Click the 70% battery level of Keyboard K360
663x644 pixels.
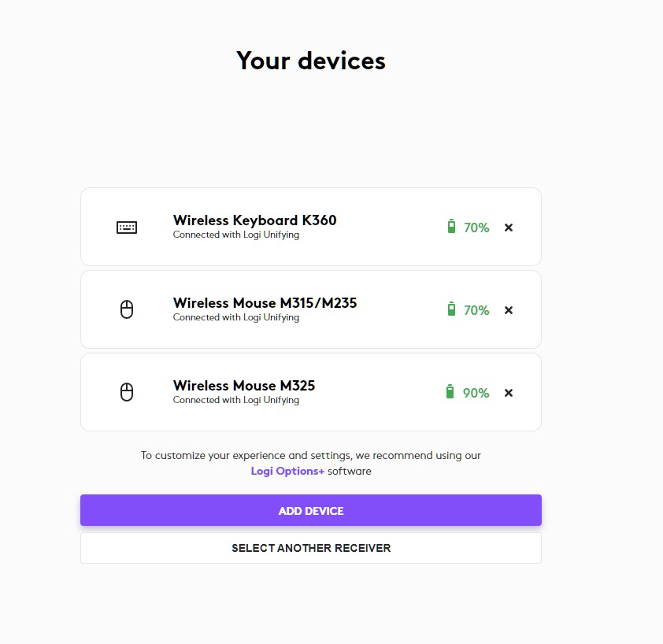(476, 228)
